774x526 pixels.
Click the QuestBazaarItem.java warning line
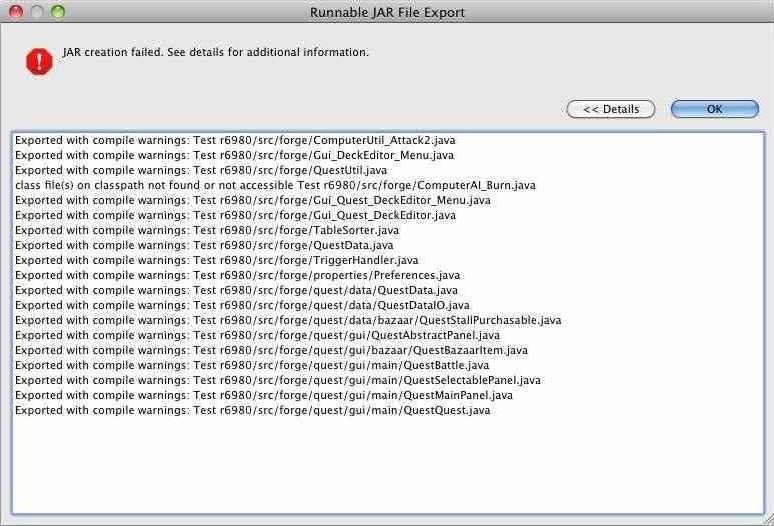tap(271, 350)
